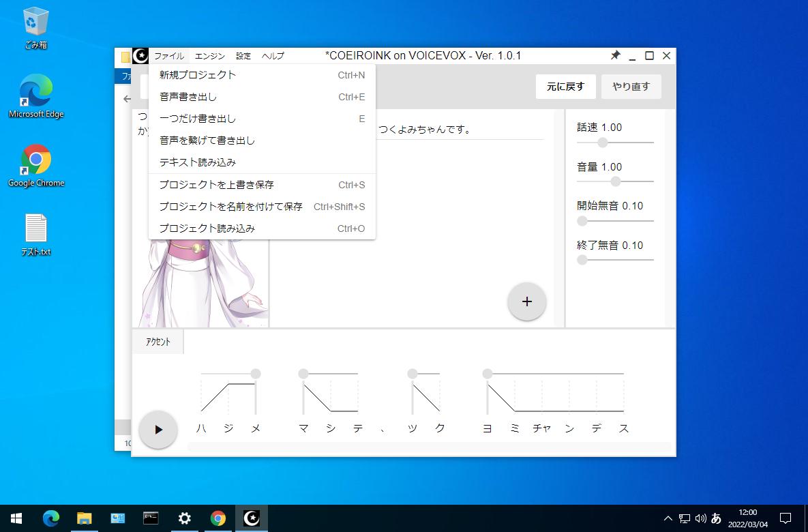Select 一つだけ書き出し menu entry
This screenshot has height=532, width=808.
pyautogui.click(x=262, y=119)
